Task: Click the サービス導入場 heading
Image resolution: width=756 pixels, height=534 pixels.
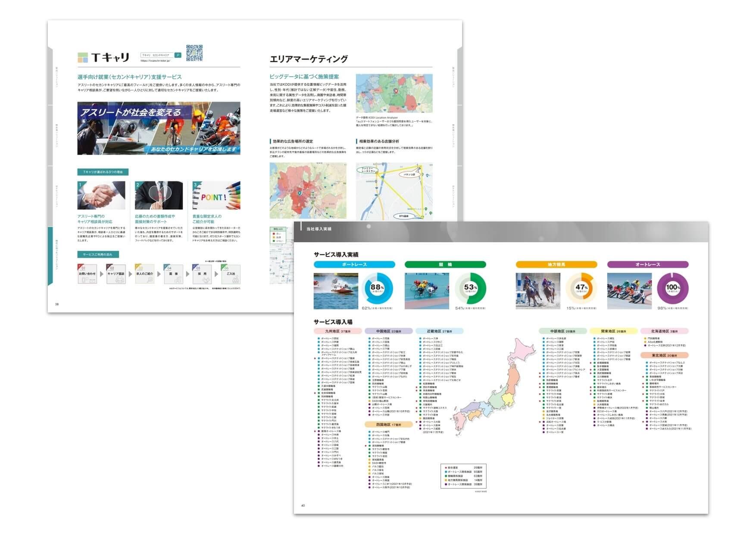Action: [333, 322]
